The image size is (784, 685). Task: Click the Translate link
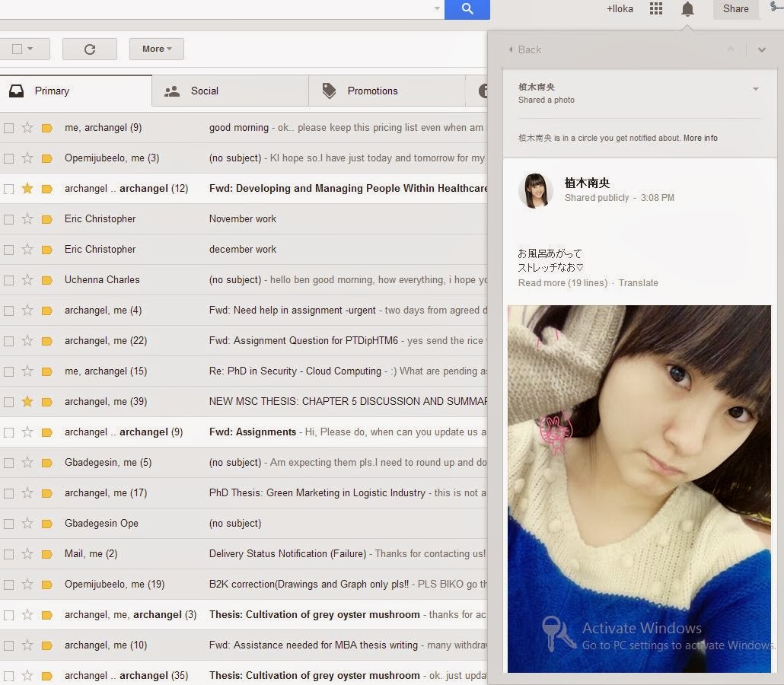(x=639, y=283)
